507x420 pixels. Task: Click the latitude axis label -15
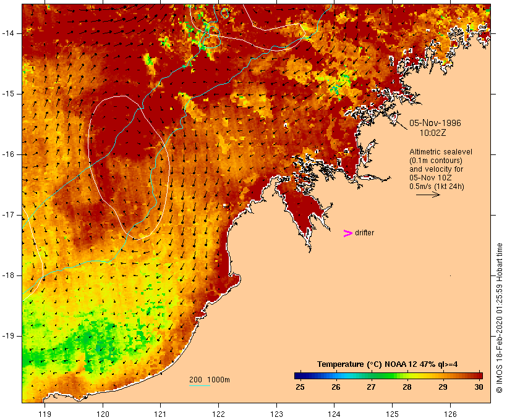coord(8,94)
